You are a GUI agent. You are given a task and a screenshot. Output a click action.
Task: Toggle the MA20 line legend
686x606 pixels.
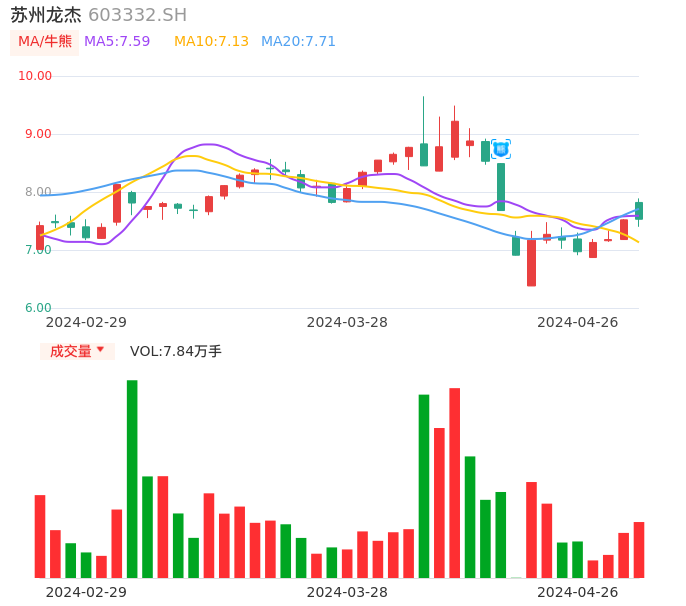coord(298,42)
